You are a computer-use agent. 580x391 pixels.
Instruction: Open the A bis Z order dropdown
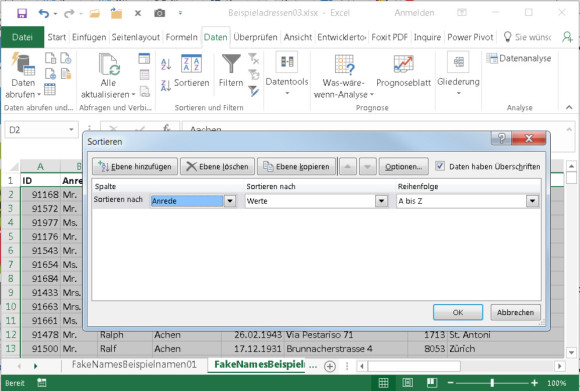click(x=532, y=201)
